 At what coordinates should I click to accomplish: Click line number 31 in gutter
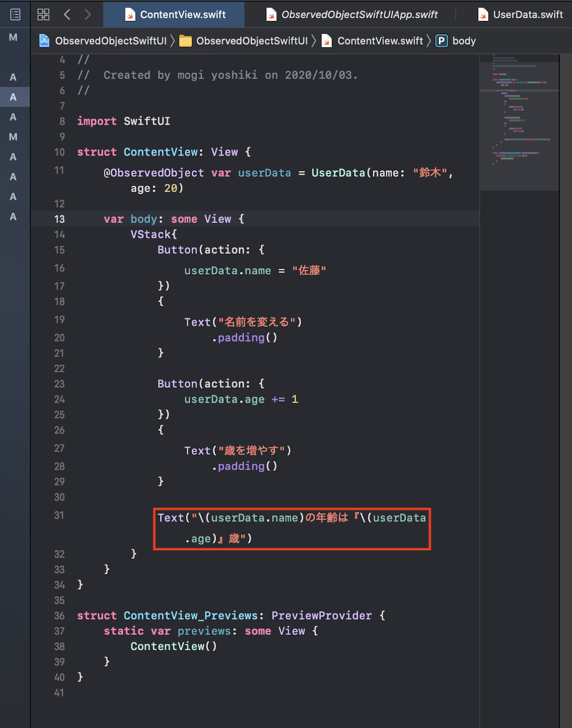pos(59,516)
